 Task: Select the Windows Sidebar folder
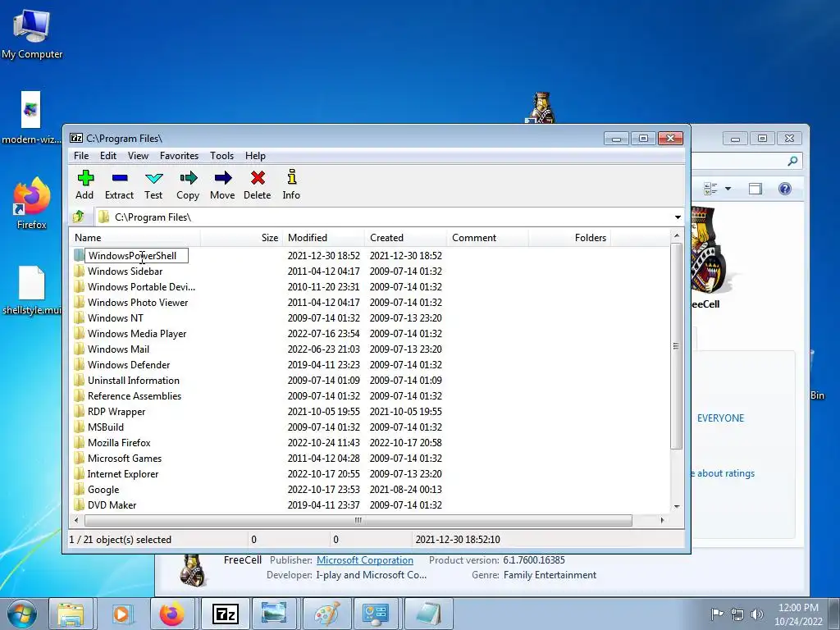pos(125,271)
